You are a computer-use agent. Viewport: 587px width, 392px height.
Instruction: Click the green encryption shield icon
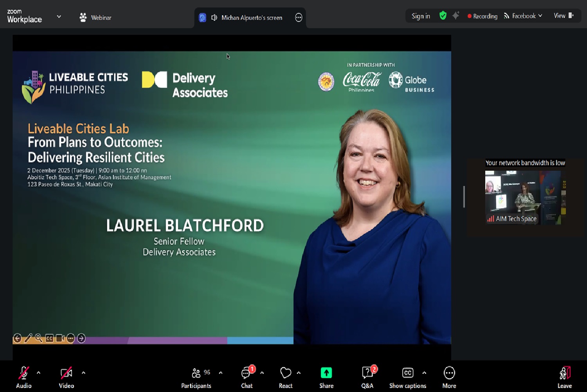[x=443, y=16]
